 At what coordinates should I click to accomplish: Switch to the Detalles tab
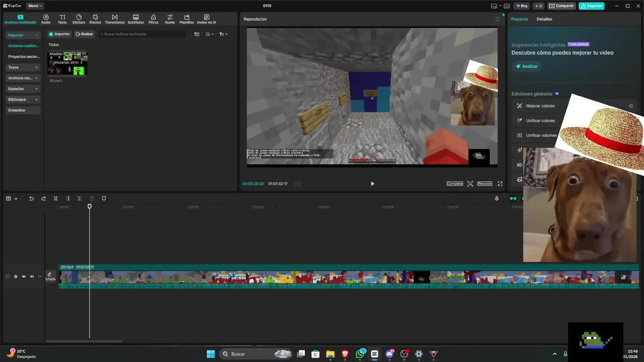[x=544, y=19]
